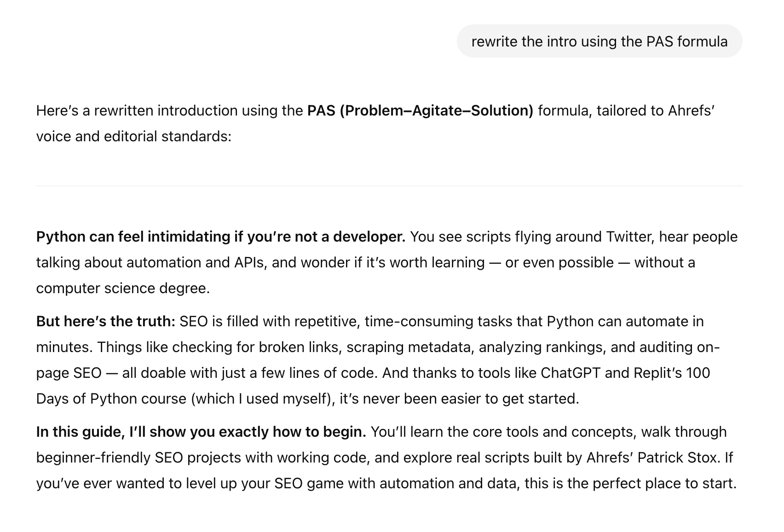Click the phrase 'Days of Python course'
Screen dimensions: 784x532
(x=111, y=399)
